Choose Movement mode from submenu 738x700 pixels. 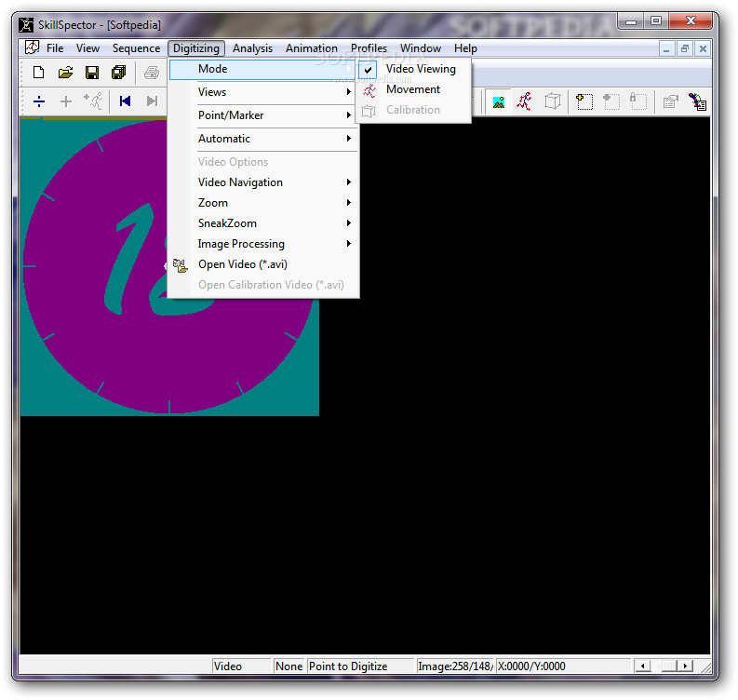click(x=413, y=89)
